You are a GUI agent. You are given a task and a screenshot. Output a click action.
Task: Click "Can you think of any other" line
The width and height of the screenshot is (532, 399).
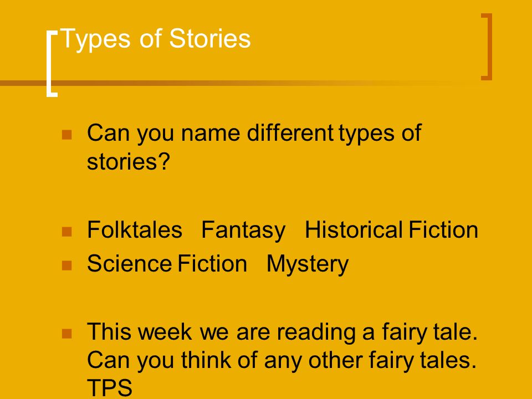pyautogui.click(x=225, y=361)
